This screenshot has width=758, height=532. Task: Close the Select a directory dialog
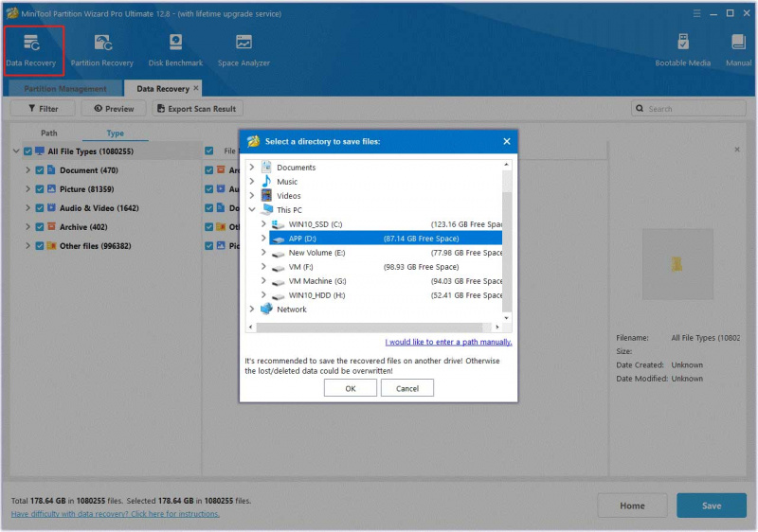tap(507, 141)
